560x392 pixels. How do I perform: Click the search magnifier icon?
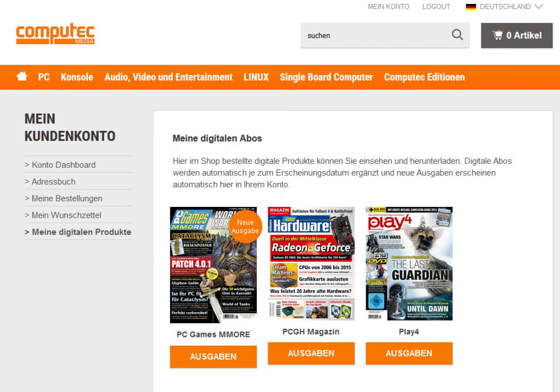point(457,35)
